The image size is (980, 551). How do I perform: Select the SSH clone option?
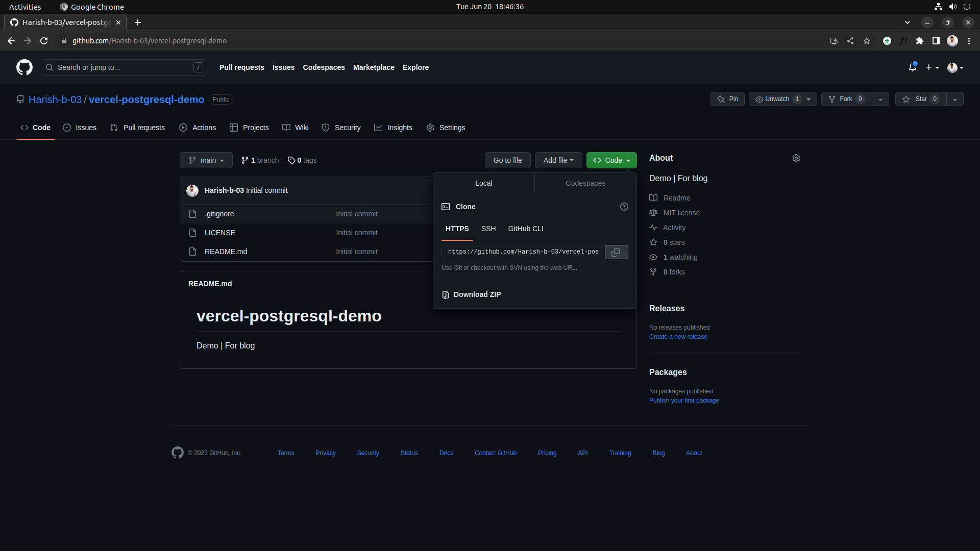488,229
